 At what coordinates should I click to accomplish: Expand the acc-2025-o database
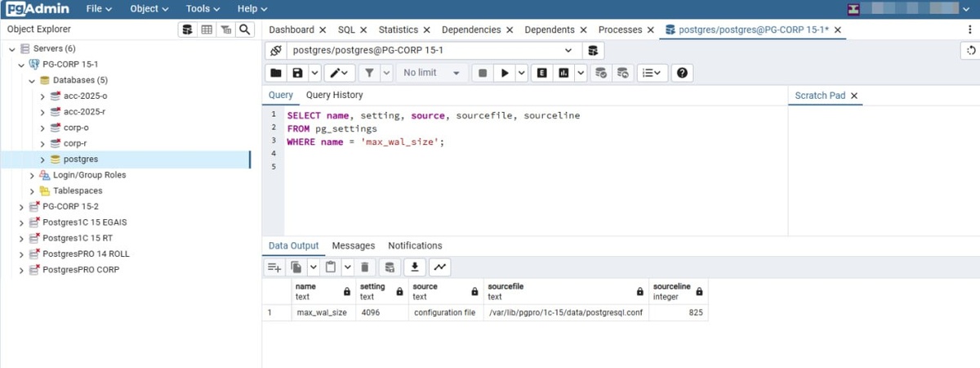tap(42, 96)
